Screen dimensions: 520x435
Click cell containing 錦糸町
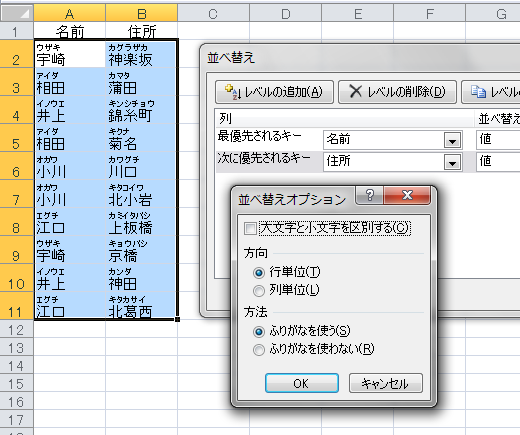click(141, 110)
